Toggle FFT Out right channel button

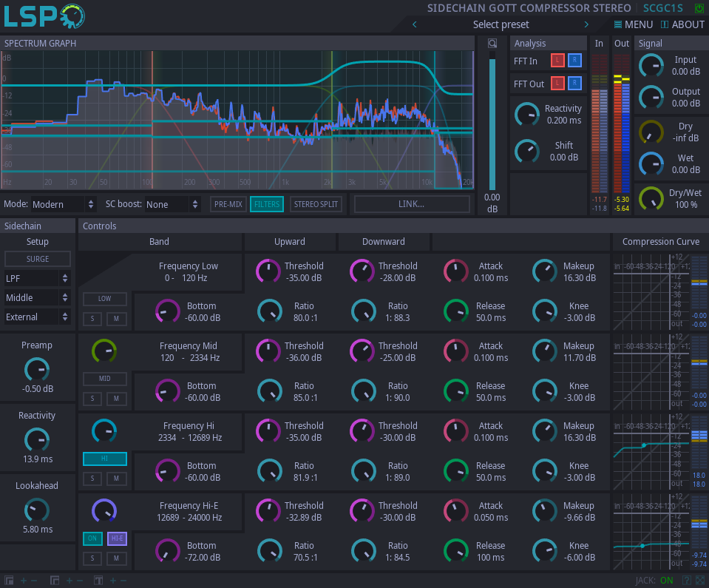point(575,84)
